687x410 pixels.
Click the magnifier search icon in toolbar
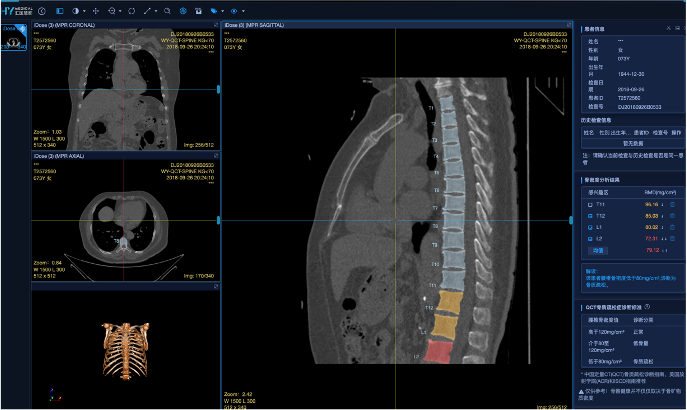click(x=167, y=11)
